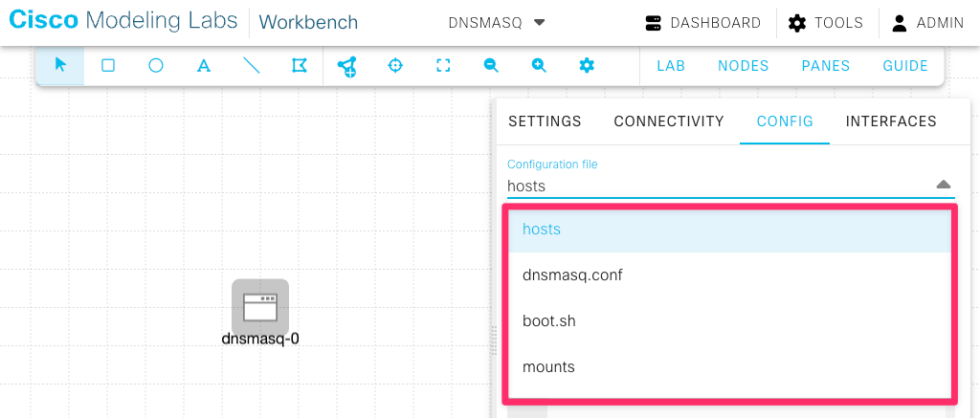This screenshot has height=418, width=980.
Task: Click the Dashboard server icon
Action: click(653, 23)
